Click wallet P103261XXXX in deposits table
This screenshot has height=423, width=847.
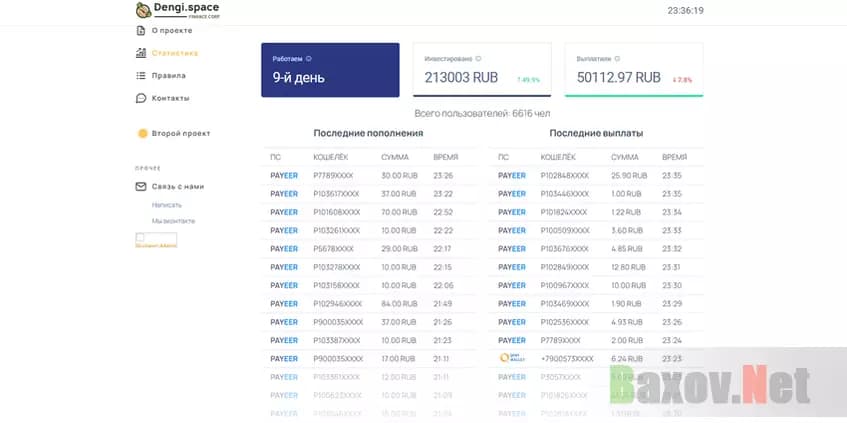point(337,231)
